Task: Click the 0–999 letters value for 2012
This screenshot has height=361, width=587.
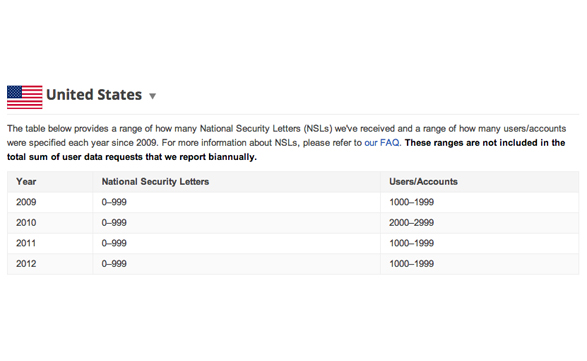Action: pyautogui.click(x=114, y=264)
